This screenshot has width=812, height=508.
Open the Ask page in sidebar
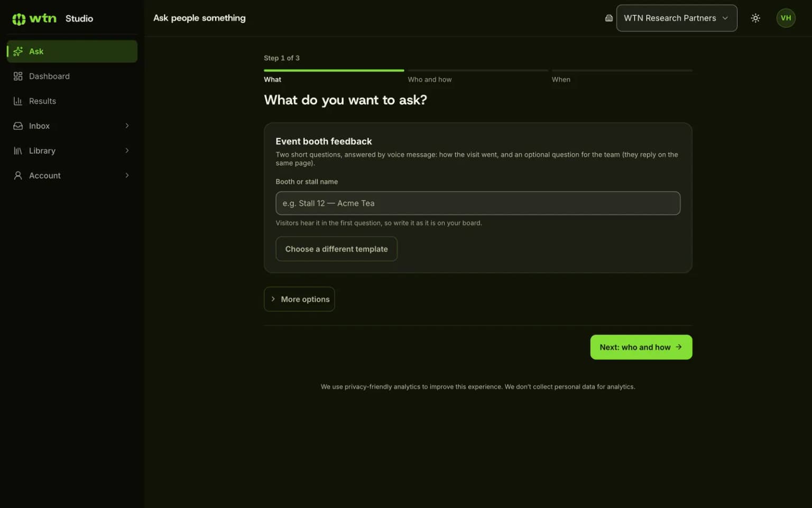click(x=72, y=51)
